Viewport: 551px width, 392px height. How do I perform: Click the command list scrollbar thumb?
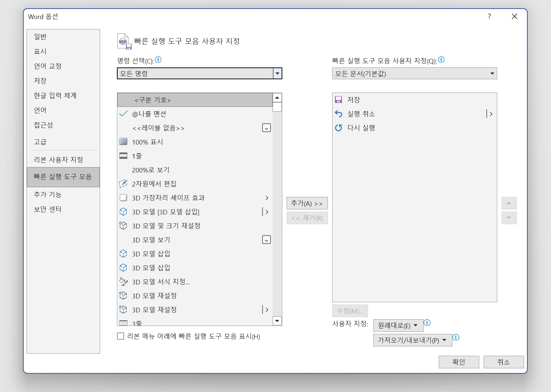point(277,107)
